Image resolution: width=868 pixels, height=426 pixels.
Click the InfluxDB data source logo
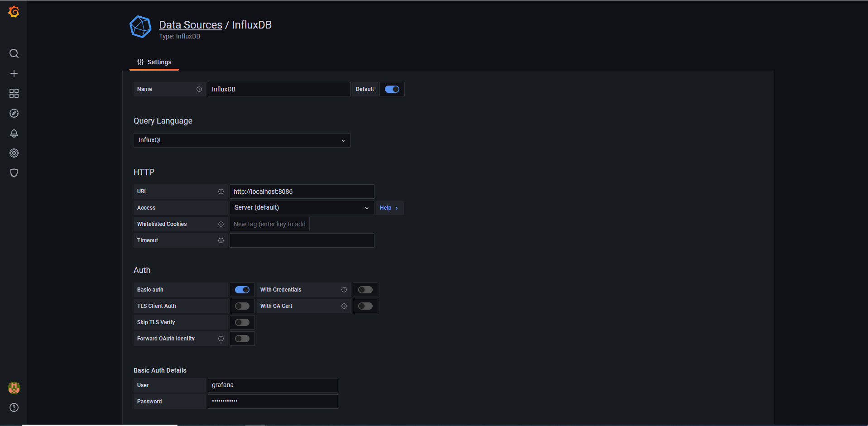(140, 27)
